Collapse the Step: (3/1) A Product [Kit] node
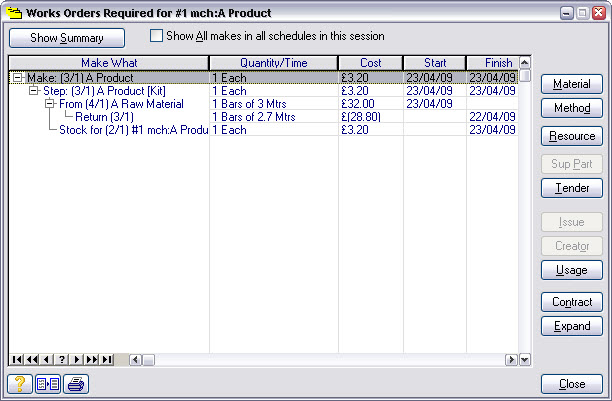This screenshot has height=401, width=612. click(x=34, y=91)
